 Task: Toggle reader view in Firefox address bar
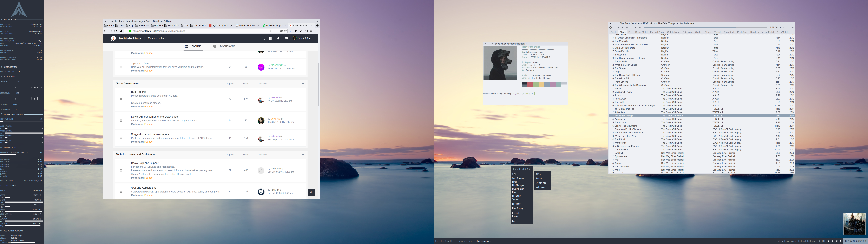tap(271, 31)
